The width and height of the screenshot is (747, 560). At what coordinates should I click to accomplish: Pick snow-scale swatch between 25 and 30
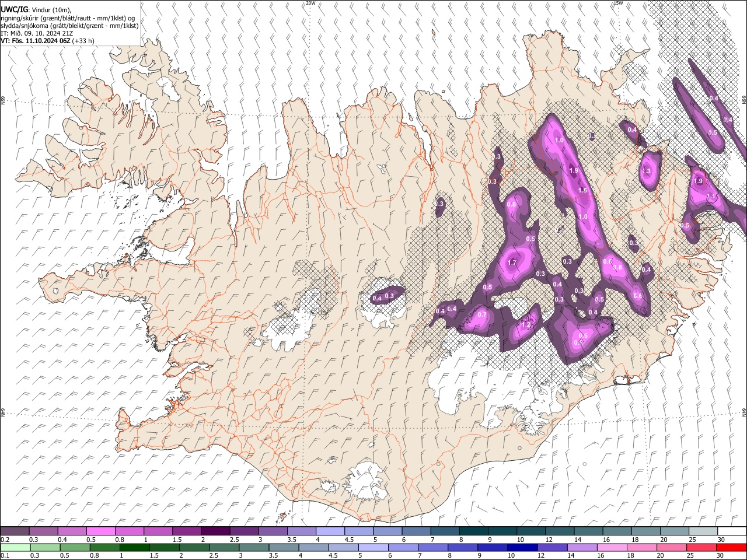pos(704,531)
